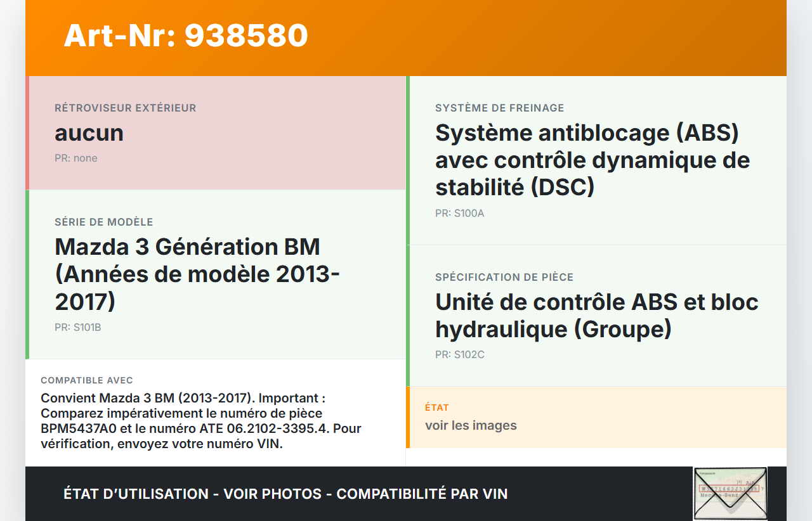This screenshot has height=521, width=812.
Task: Open the Mazda 3 Génération BM card
Action: point(197,274)
